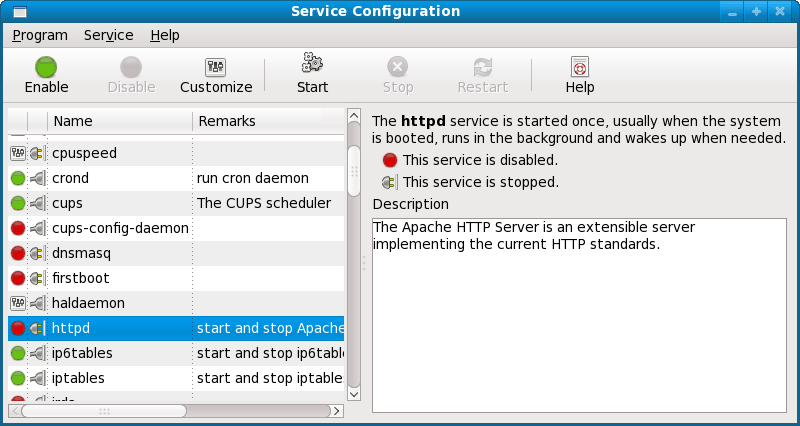Open the Program menu
Image resolution: width=800 pixels, height=426 pixels.
[40, 35]
